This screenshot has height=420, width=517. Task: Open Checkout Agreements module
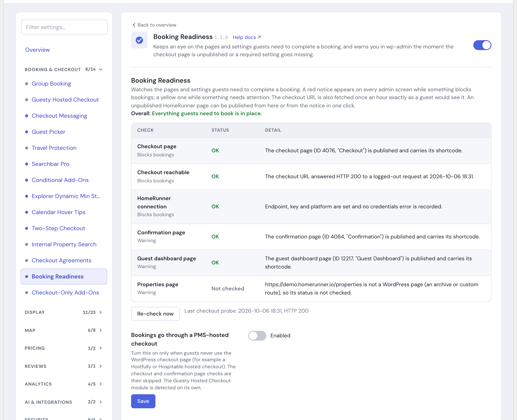pos(61,260)
